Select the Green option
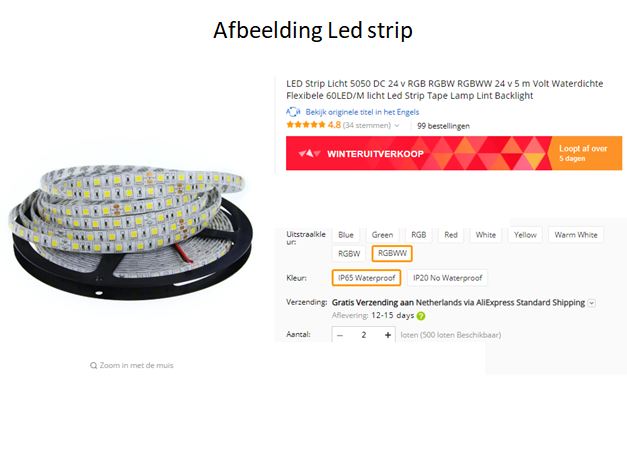 pos(382,235)
